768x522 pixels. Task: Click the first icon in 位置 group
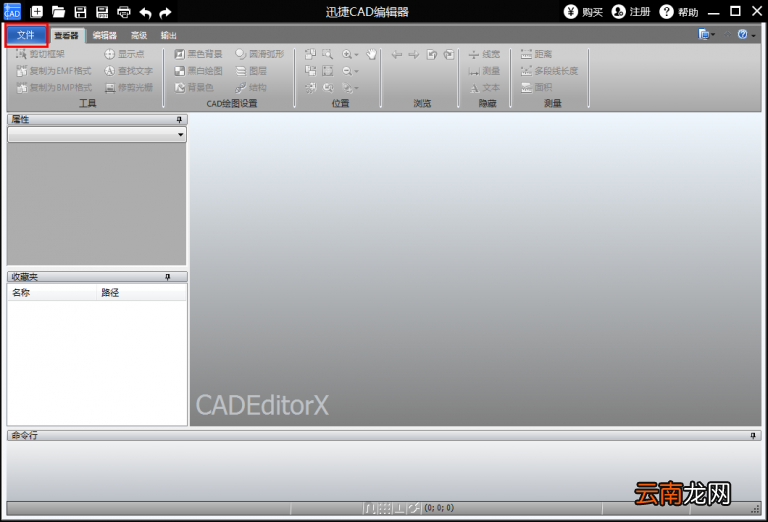click(x=311, y=54)
